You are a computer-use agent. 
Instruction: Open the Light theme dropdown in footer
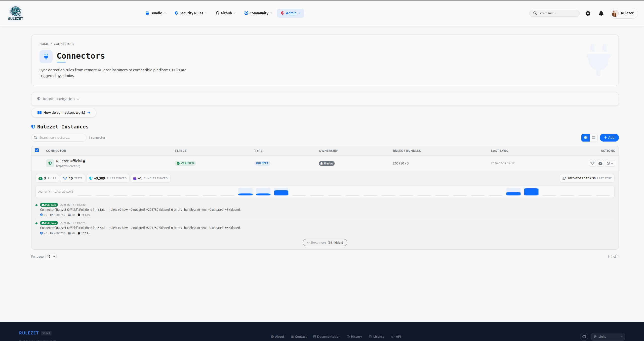(608, 336)
